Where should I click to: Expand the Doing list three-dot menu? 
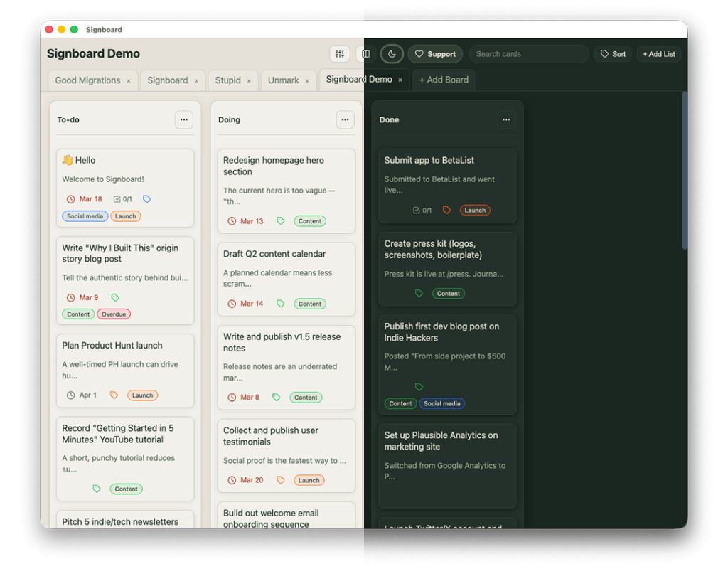pyautogui.click(x=345, y=120)
